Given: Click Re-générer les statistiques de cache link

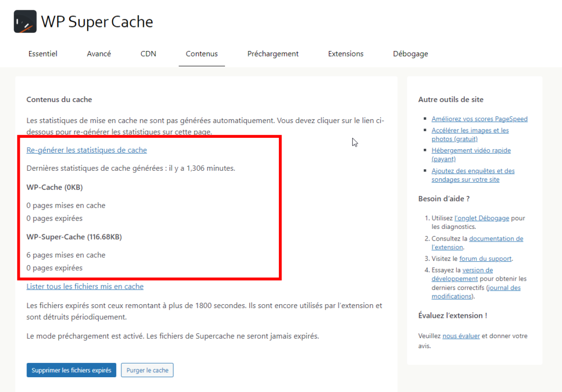Looking at the screenshot, I should click(87, 150).
